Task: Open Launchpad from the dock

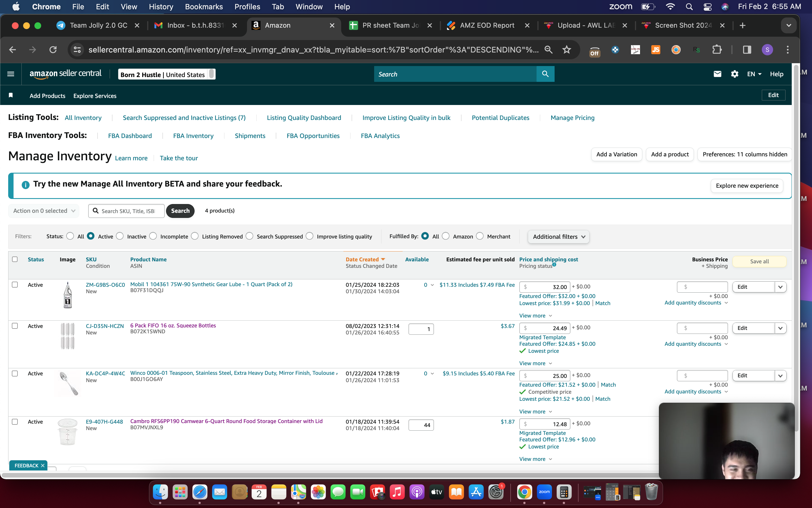Action: coord(180,492)
